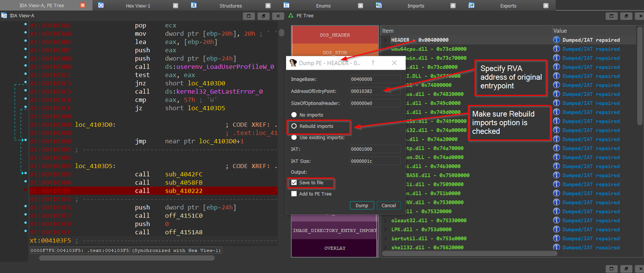644x273 pixels.
Task: Click the Enums tab icon
Action: click(x=286, y=5)
